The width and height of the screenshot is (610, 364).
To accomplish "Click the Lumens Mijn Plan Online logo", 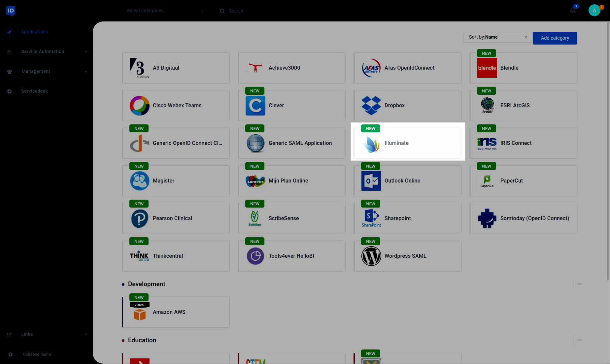I will (x=255, y=181).
